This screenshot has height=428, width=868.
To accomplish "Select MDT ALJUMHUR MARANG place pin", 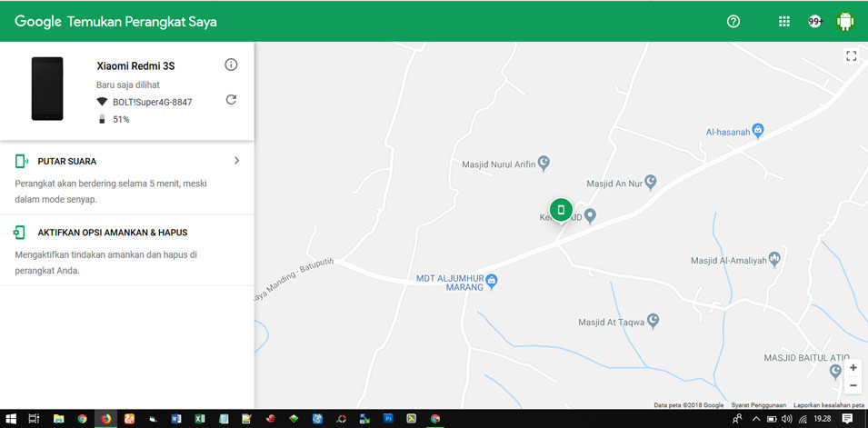I will point(492,282).
